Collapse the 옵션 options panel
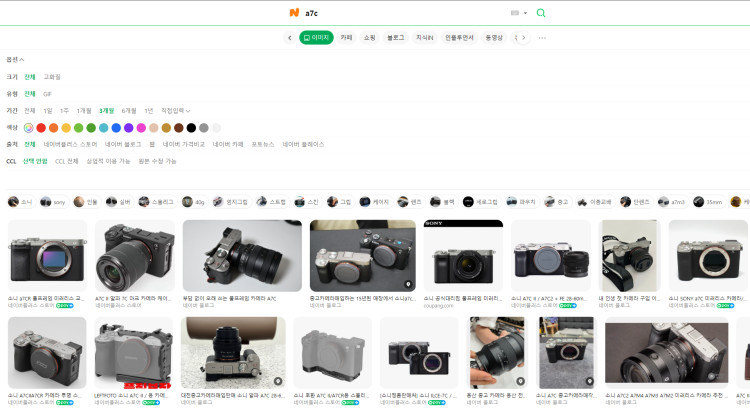 (15, 60)
